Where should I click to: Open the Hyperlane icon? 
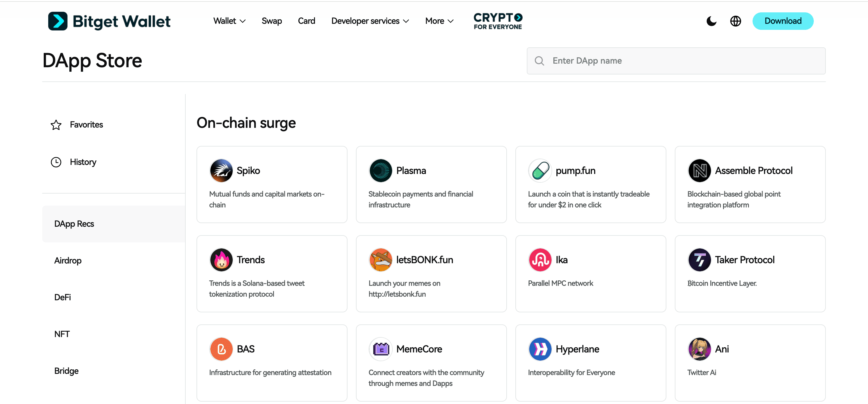[x=540, y=349]
